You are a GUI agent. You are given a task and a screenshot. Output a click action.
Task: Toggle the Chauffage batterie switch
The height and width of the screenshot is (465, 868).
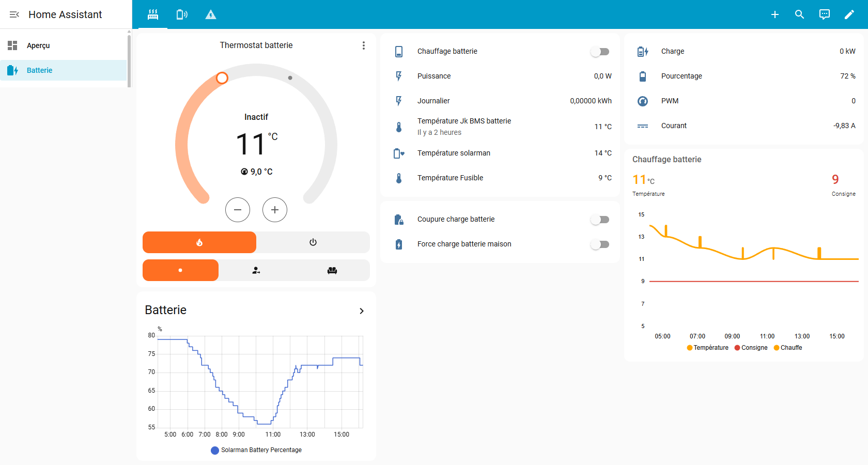(x=600, y=52)
